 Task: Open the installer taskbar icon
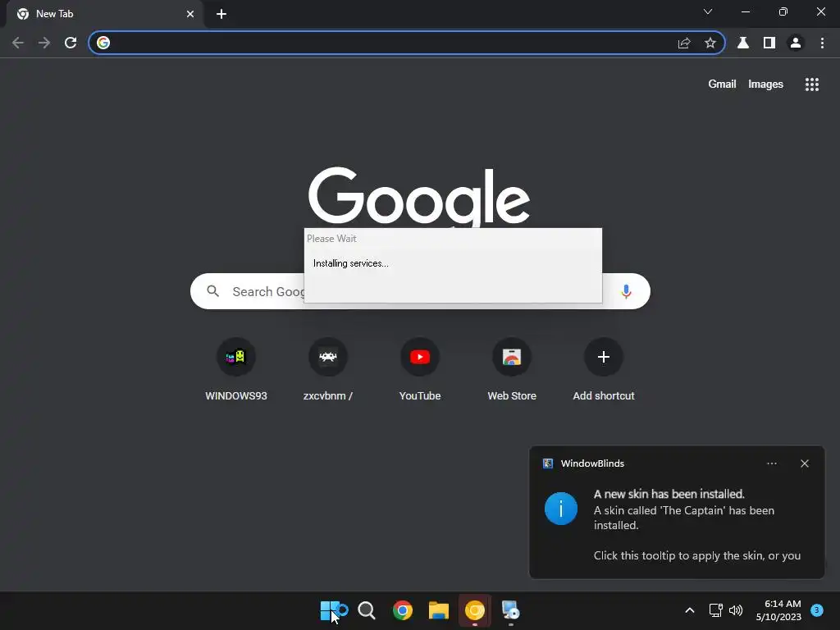point(510,610)
